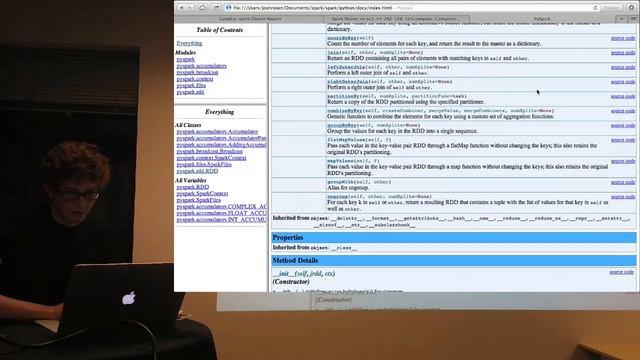
Task: Open pyspark.rdd.RDD class link
Action: (x=197, y=171)
